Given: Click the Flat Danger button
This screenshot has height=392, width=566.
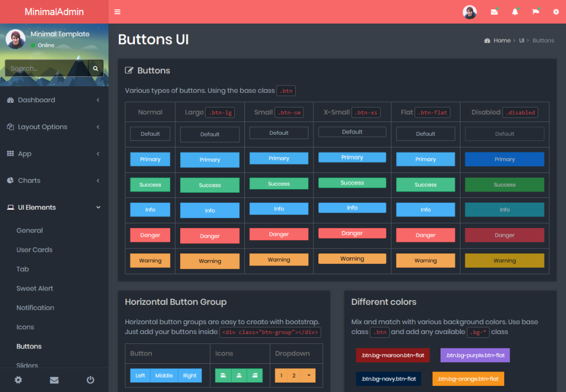Looking at the screenshot, I should (426, 235).
